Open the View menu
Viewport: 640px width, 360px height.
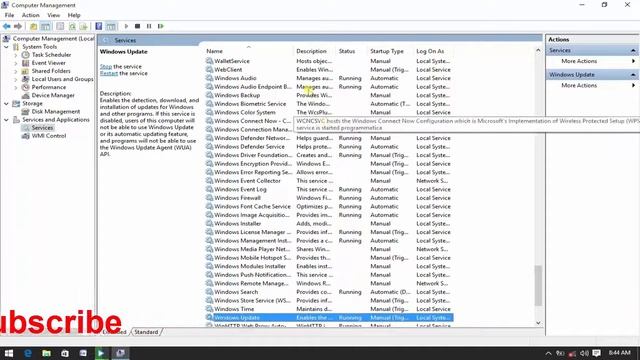[53, 15]
